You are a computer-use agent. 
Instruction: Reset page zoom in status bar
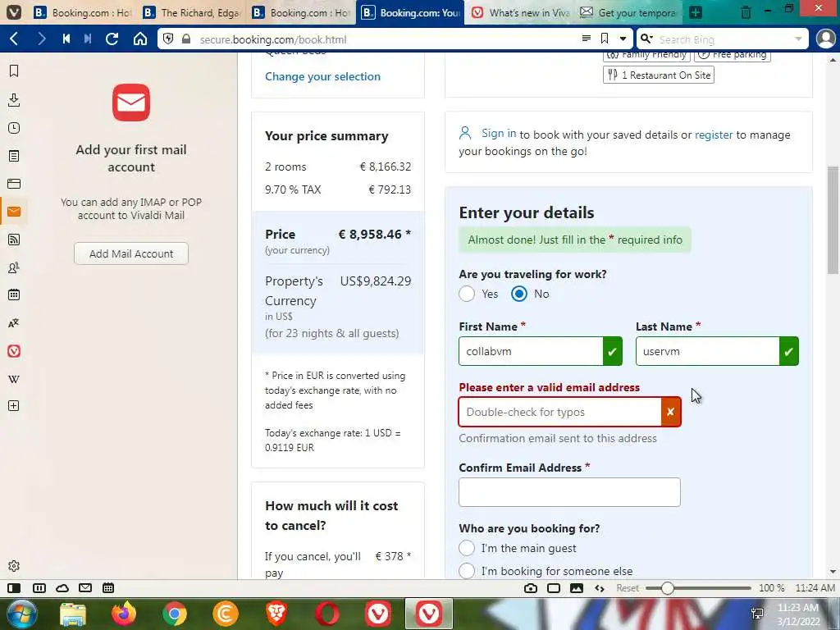pyautogui.click(x=628, y=588)
